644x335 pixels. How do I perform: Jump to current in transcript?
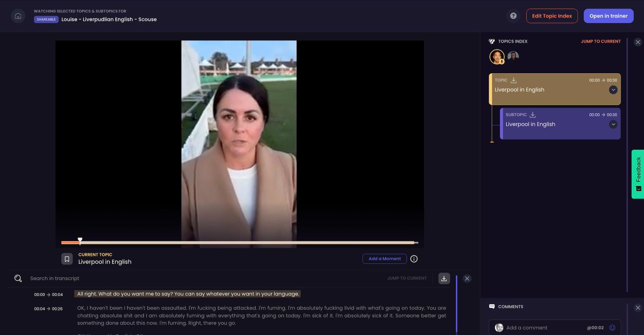(x=407, y=278)
